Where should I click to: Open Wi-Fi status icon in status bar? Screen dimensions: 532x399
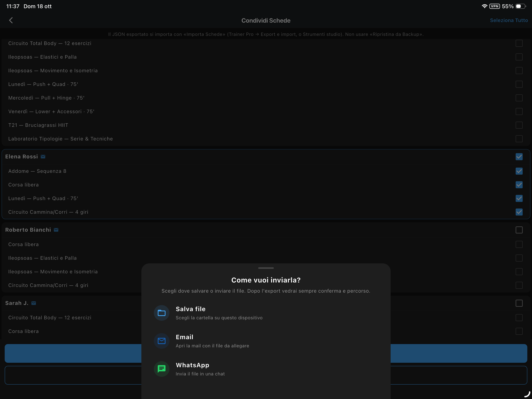coord(484,6)
